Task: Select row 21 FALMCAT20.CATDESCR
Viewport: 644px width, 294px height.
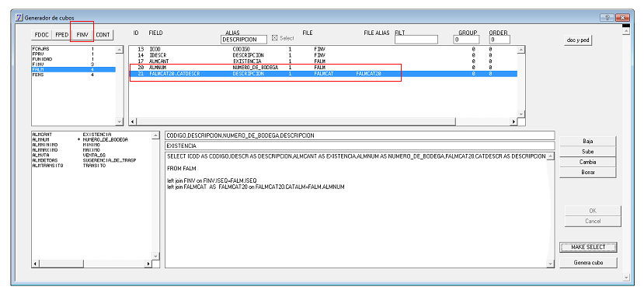Action: [x=323, y=74]
